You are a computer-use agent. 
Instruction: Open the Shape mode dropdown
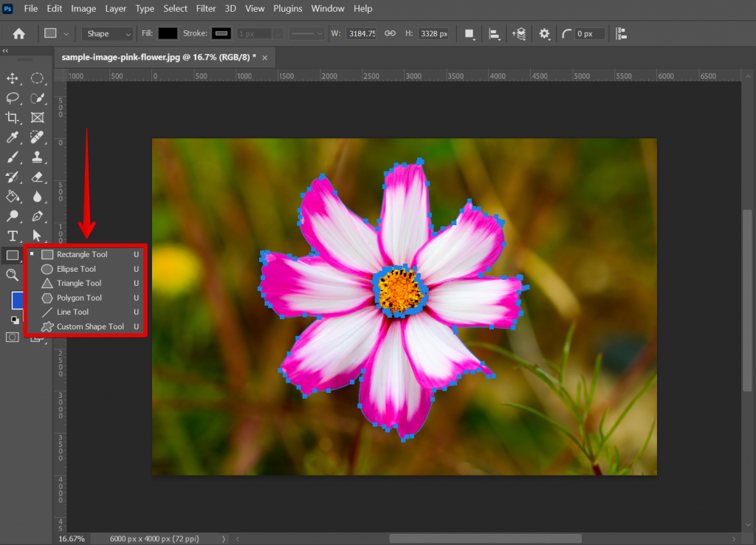[107, 33]
